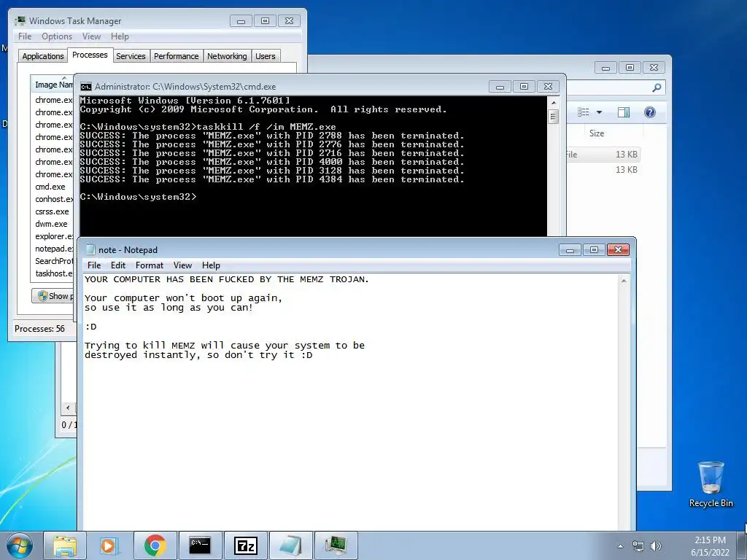The width and height of the screenshot is (747, 560).
Task: Open the Task Manager Options menu
Action: click(x=57, y=36)
